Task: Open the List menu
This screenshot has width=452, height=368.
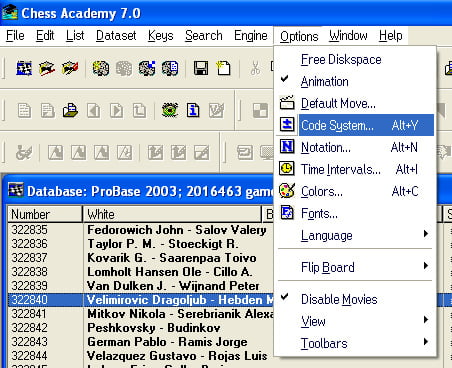Action: pyautogui.click(x=75, y=35)
